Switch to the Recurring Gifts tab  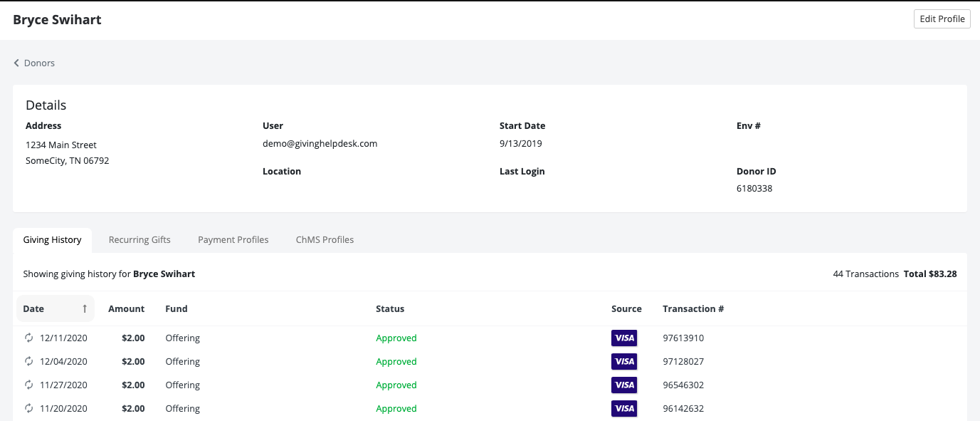pyautogui.click(x=139, y=239)
